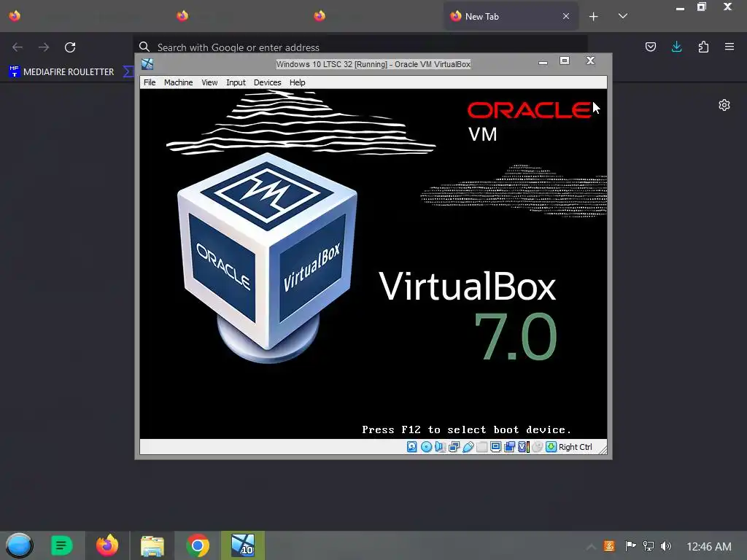Click the optical disc status icon
The image size is (747, 560).
[426, 447]
